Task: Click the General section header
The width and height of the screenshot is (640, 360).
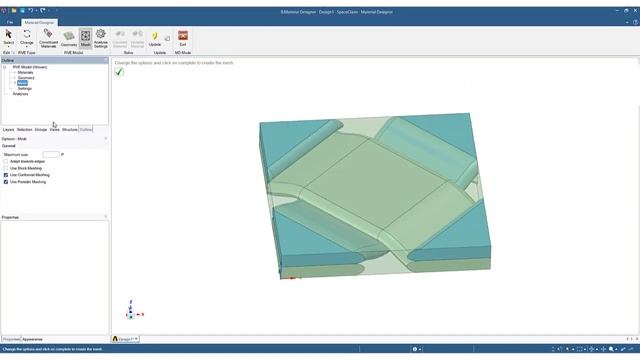Action: point(9,146)
